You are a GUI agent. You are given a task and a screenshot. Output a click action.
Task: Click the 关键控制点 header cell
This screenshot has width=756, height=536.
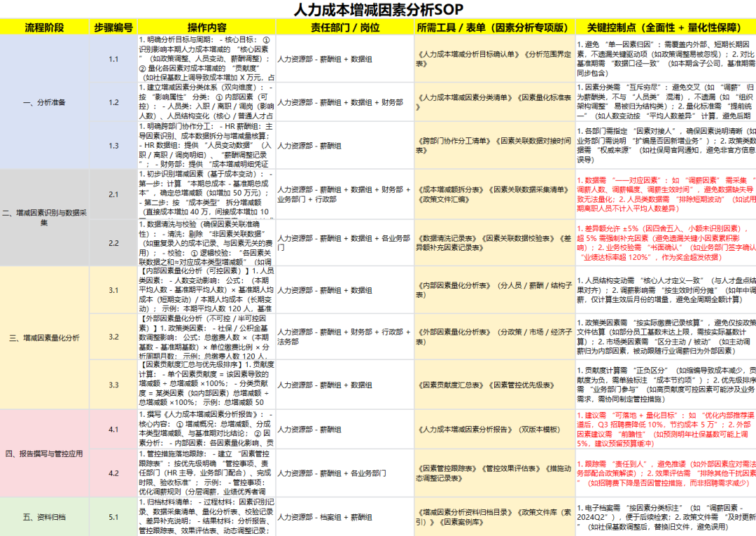[665, 27]
